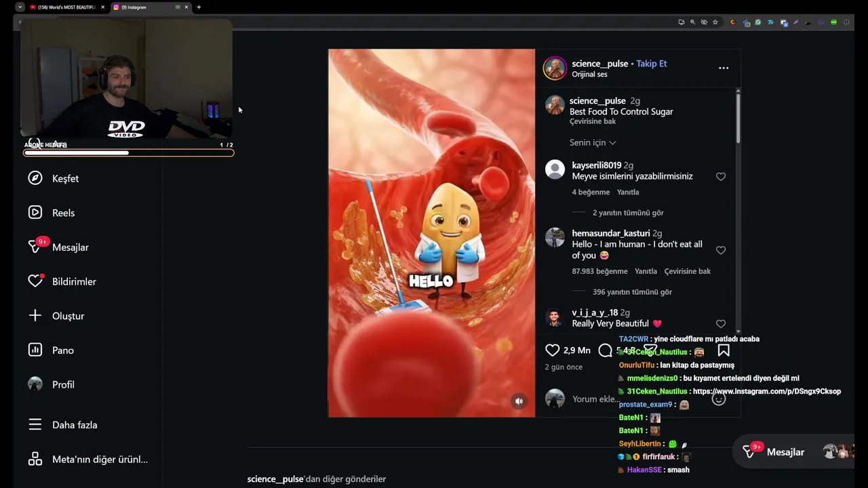Mute the reel audio with speaker icon

point(519,401)
